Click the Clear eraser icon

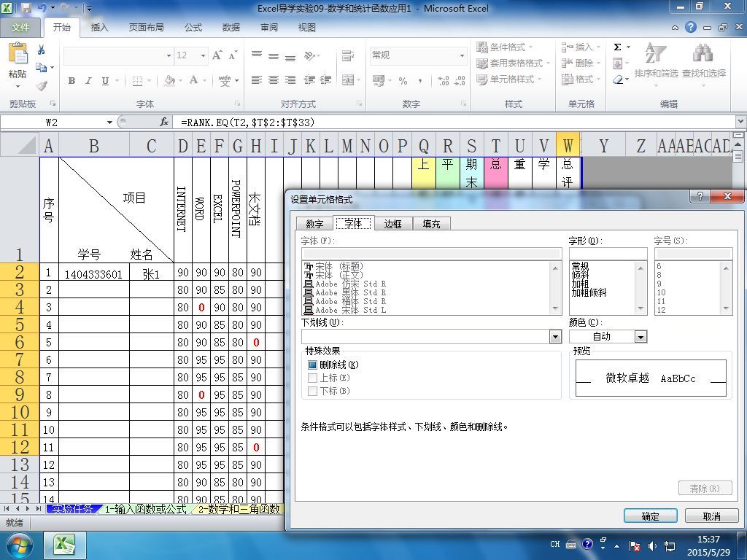coord(618,79)
